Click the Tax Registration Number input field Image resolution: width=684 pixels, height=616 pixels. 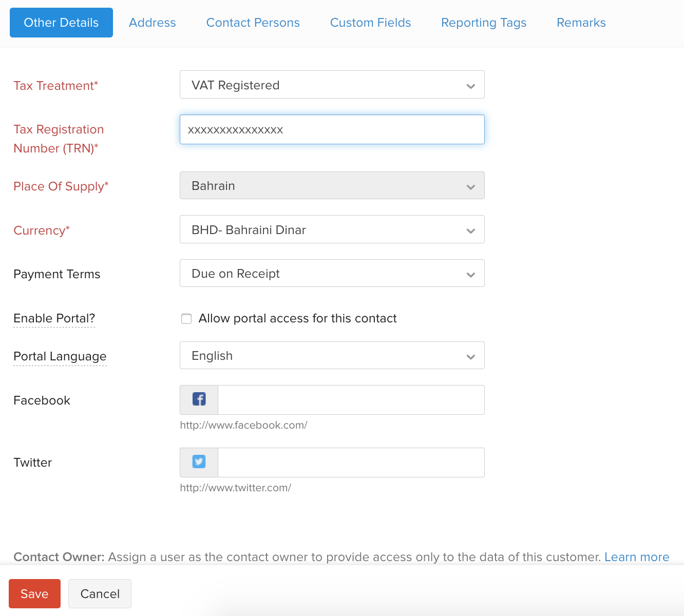pos(332,129)
